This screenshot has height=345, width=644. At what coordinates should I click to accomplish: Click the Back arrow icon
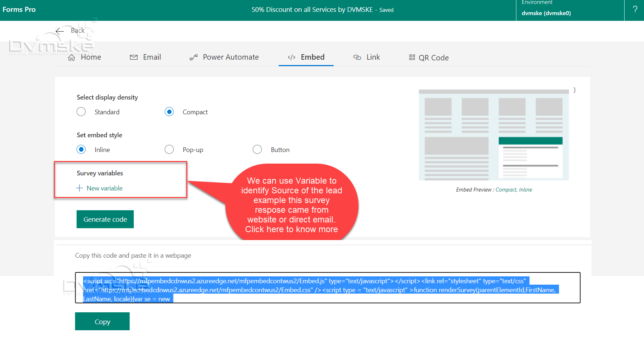(x=60, y=31)
